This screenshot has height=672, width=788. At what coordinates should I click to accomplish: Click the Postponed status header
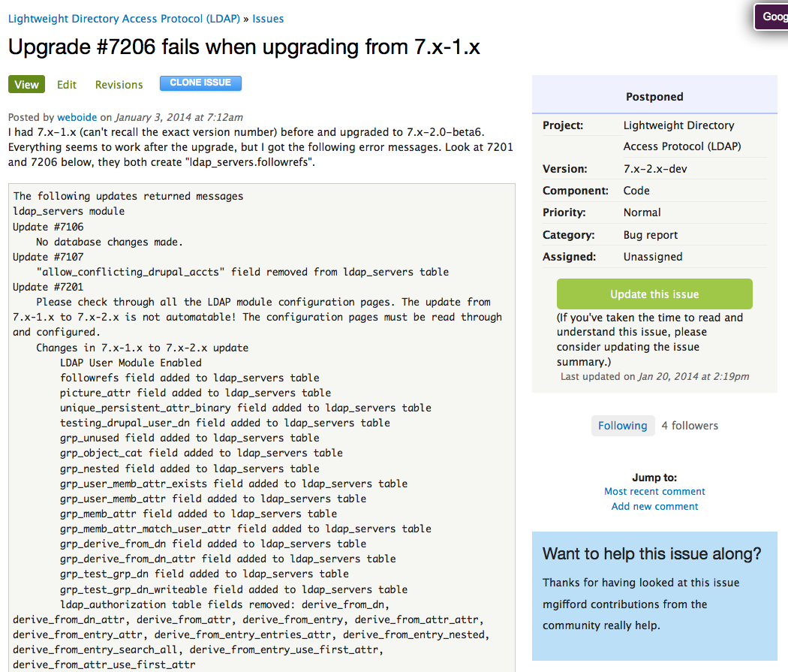click(654, 97)
